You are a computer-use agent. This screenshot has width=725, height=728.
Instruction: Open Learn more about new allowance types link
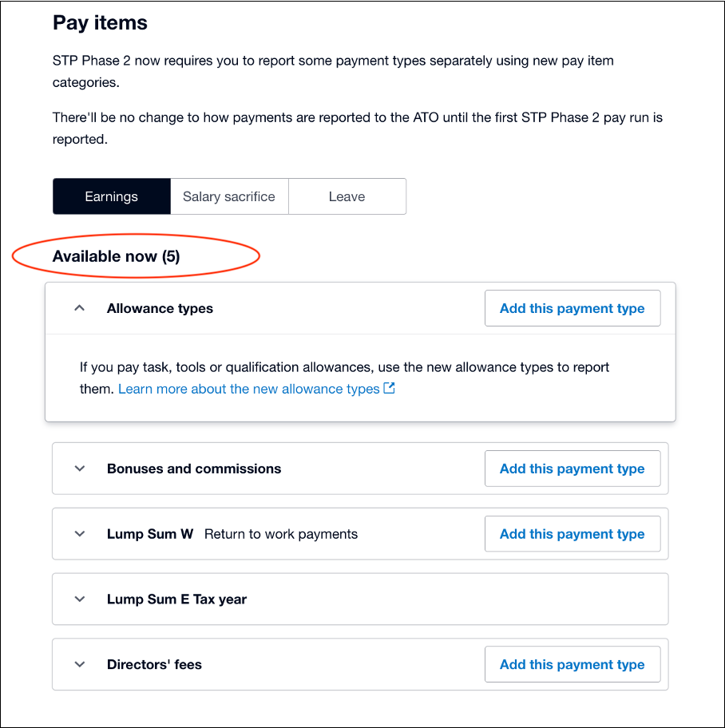pos(249,389)
